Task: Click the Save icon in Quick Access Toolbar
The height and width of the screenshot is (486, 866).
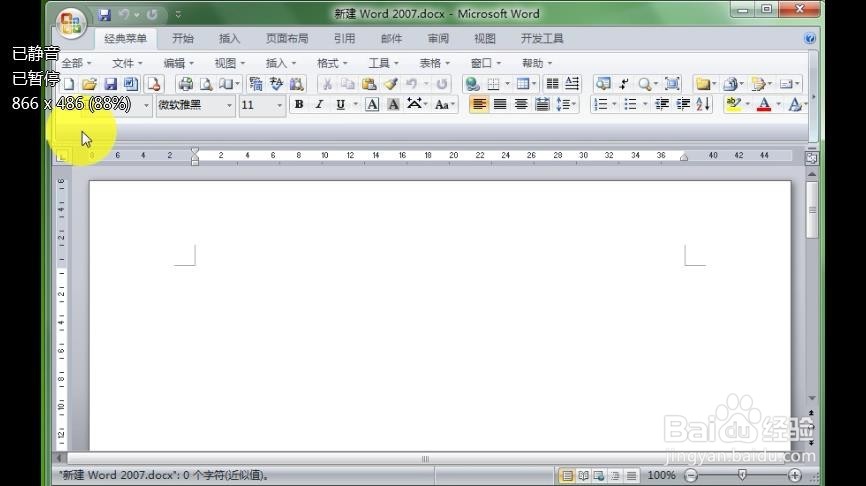Action: pyautogui.click(x=104, y=15)
